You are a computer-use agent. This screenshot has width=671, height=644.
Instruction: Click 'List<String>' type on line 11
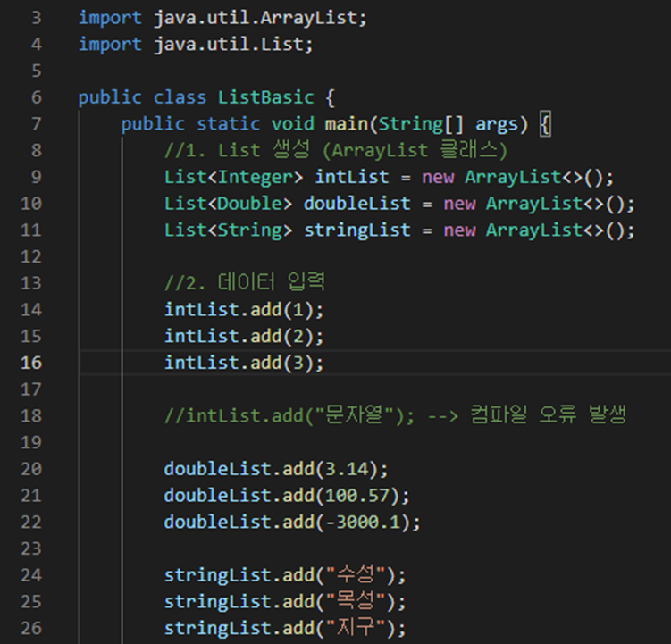point(228,230)
